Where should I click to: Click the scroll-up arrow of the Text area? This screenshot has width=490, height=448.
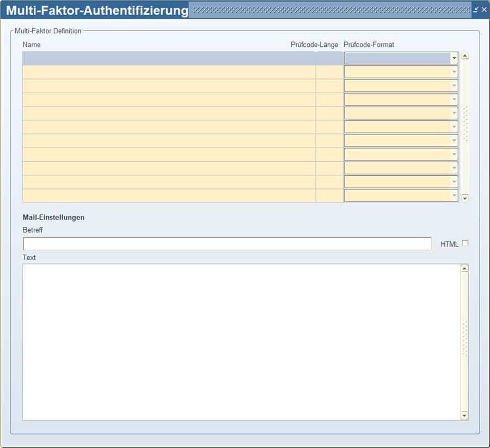tap(464, 268)
